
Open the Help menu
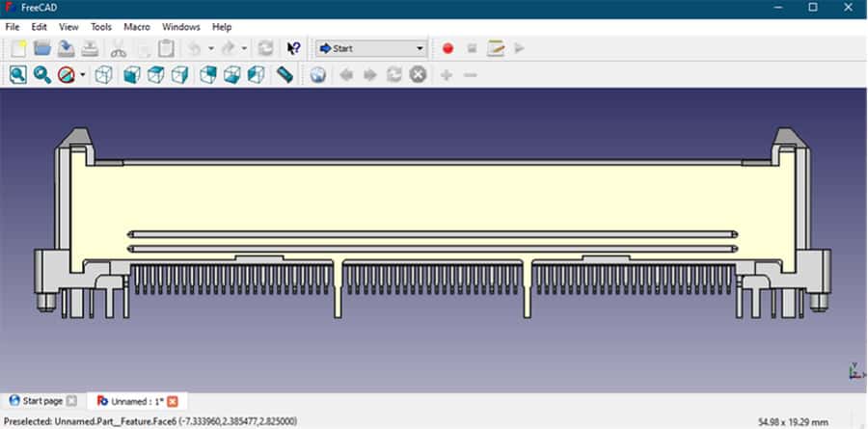[x=222, y=27]
